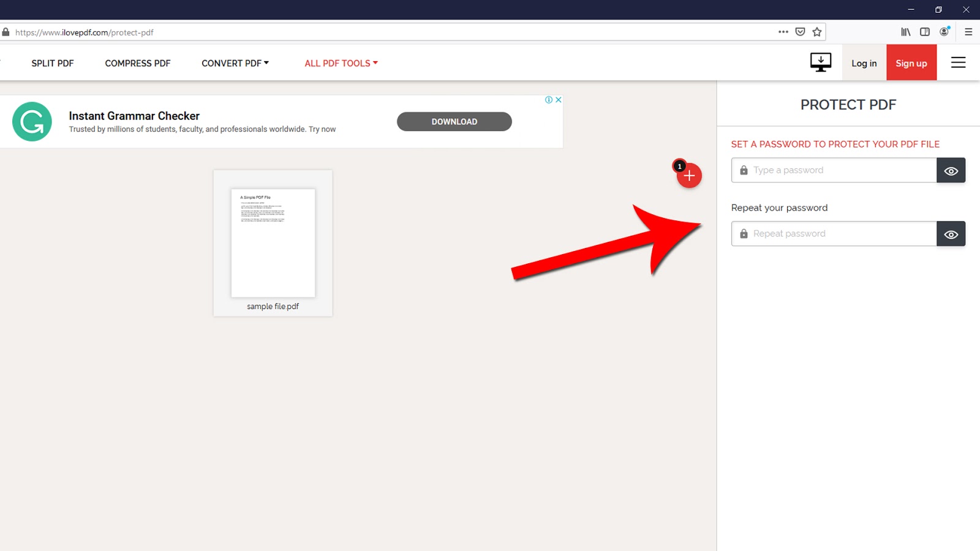This screenshot has width=980, height=551.
Task: Click the Firefox account icon
Action: [944, 32]
